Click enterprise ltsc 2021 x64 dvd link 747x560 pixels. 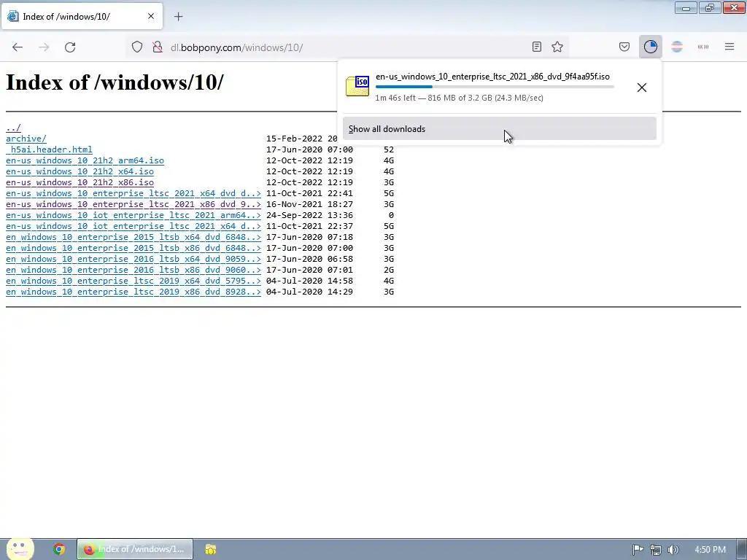click(x=133, y=193)
